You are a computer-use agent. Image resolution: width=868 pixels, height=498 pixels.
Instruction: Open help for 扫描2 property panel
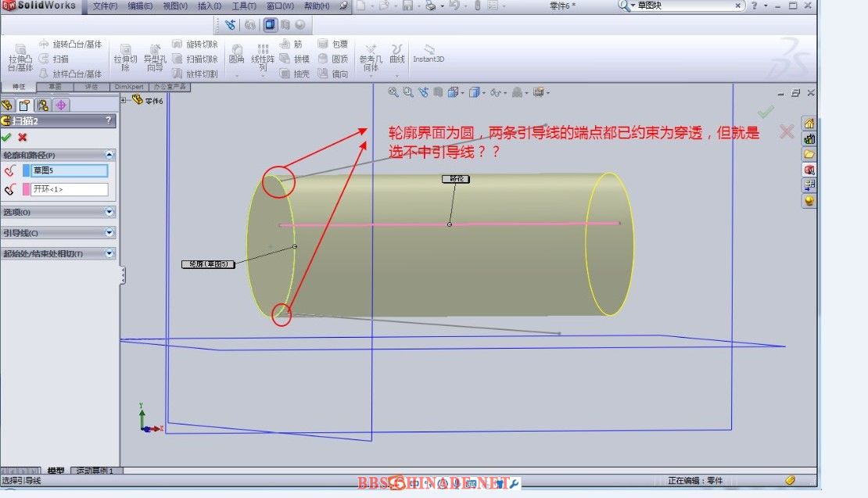(x=109, y=120)
